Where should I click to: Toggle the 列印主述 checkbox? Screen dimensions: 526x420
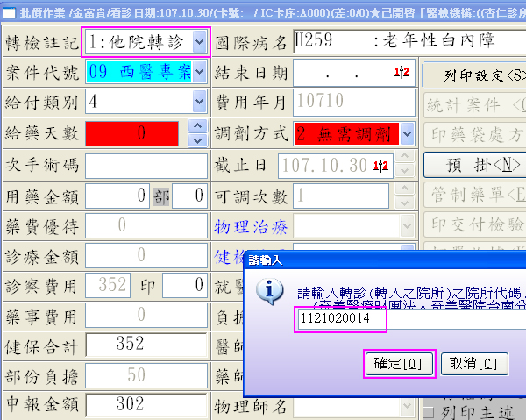click(x=429, y=411)
